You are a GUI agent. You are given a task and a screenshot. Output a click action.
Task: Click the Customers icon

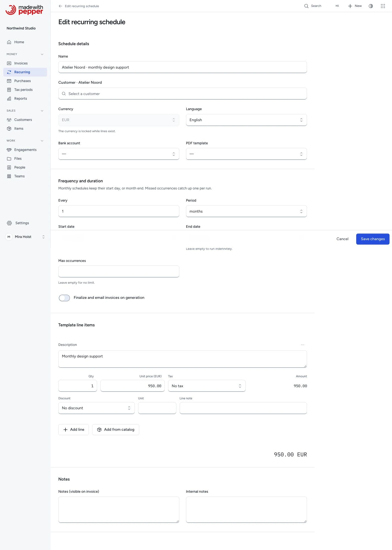pos(9,120)
